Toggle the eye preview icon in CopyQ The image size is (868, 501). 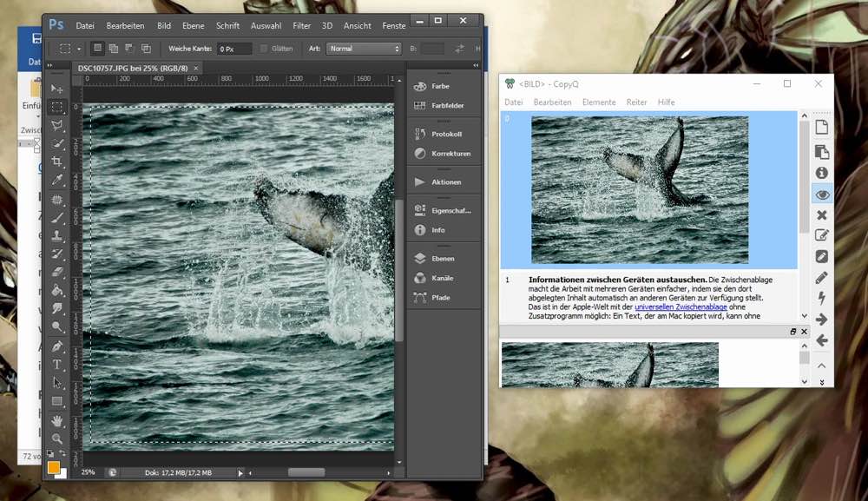pos(821,194)
